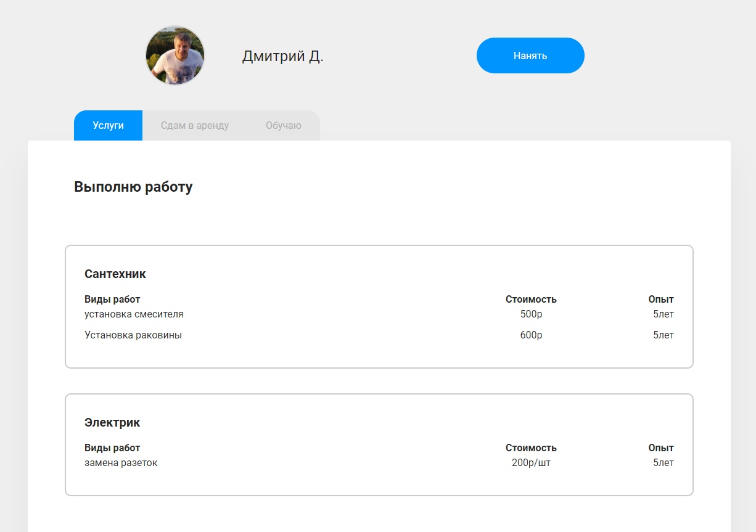Click the 200р/шт price value
The image size is (756, 532).
531,463
